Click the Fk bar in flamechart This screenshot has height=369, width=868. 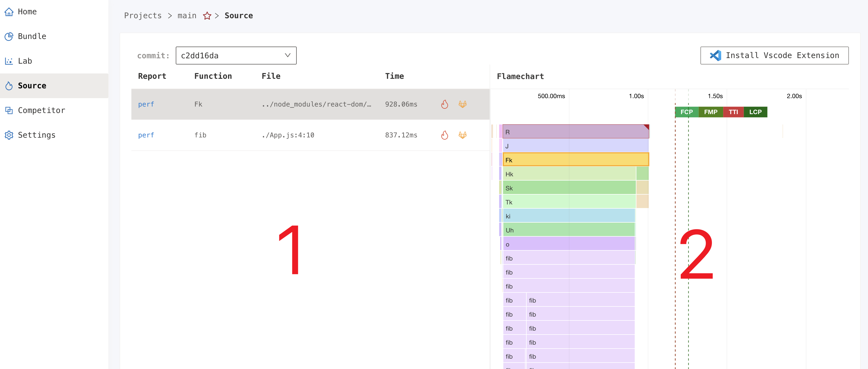point(574,160)
